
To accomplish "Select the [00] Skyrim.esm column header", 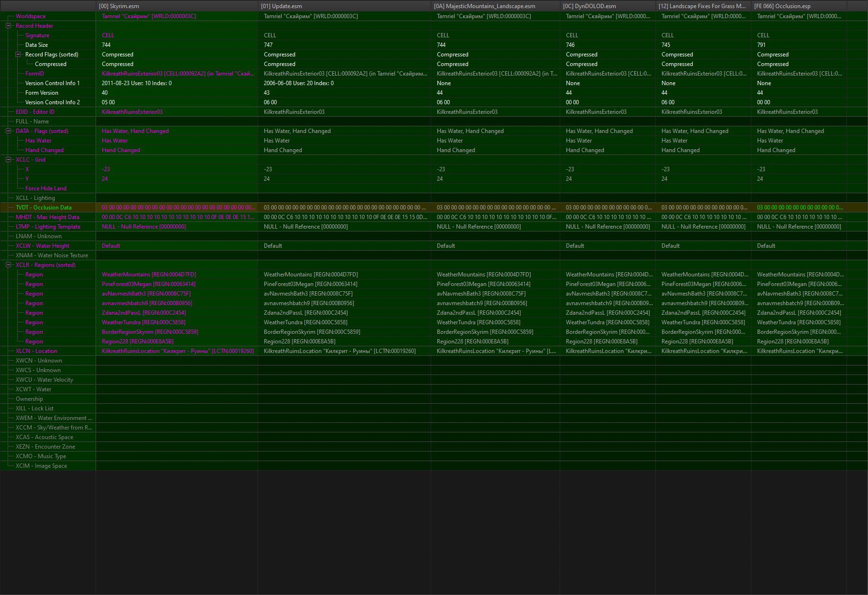I will [177, 6].
